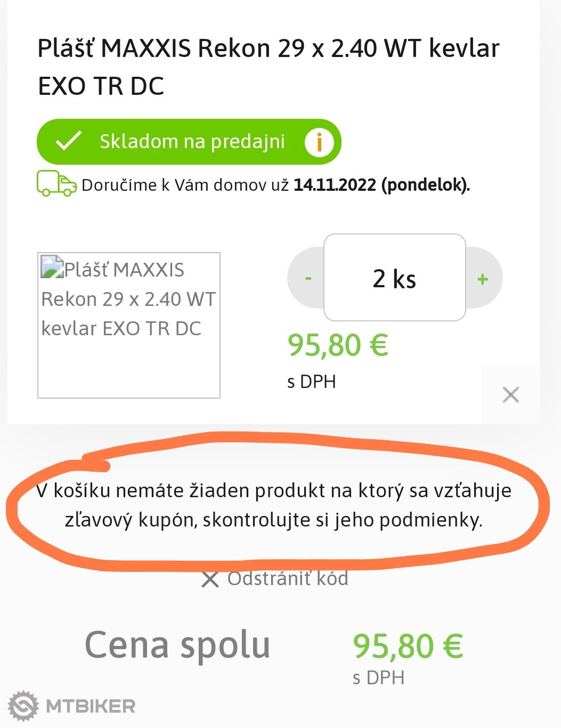The width and height of the screenshot is (561, 728).
Task: Decrease quantity with the minus button
Action: pos(308,278)
